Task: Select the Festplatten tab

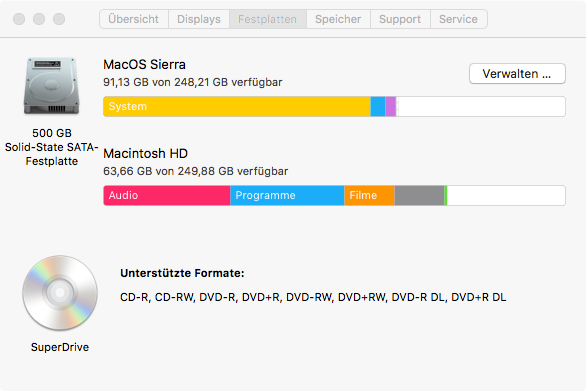Action: tap(268, 19)
